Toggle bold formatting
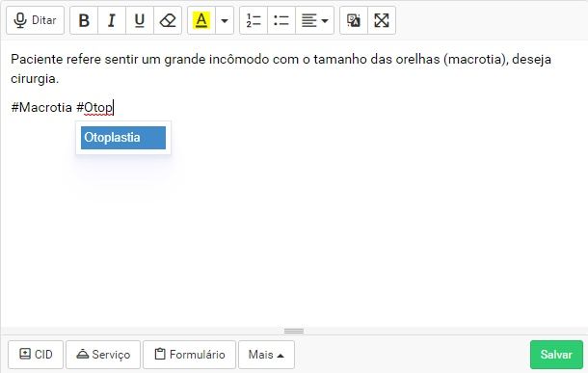Image resolution: width=588 pixels, height=373 pixels. point(84,20)
